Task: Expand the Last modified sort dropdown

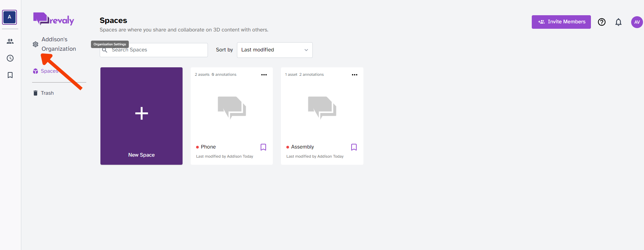Action: pos(275,50)
